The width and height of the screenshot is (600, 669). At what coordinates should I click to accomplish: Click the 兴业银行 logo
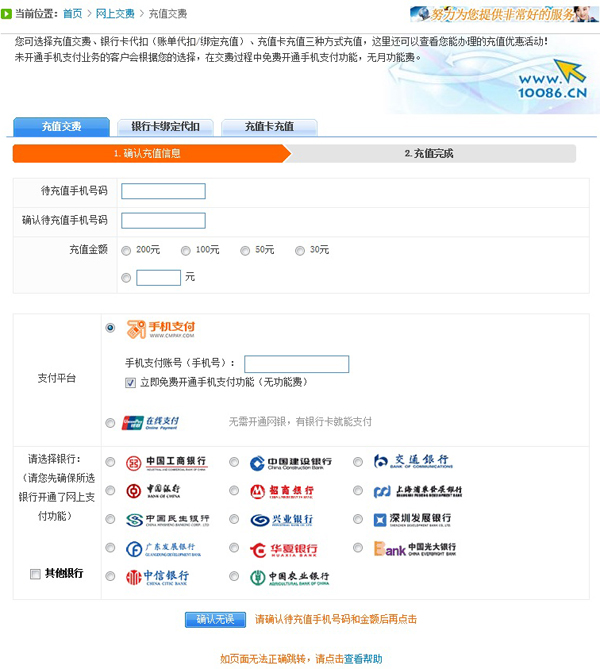(x=282, y=520)
